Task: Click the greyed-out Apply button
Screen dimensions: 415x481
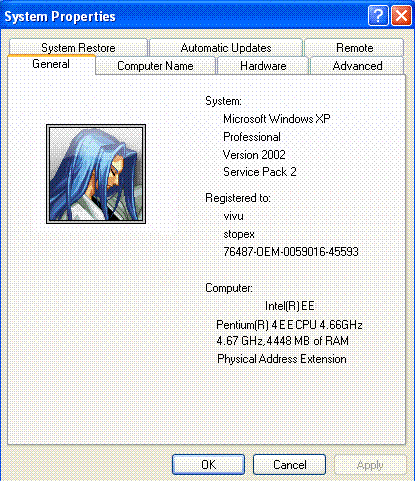Action: (x=370, y=464)
